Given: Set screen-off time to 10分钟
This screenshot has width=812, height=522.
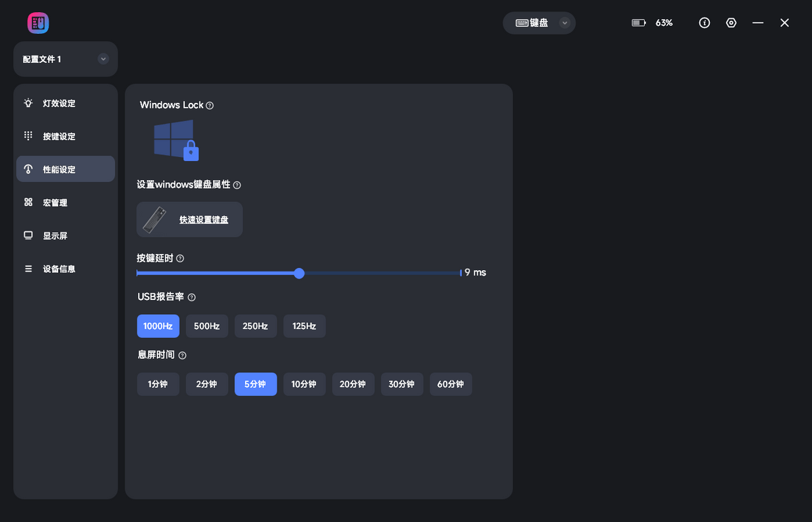Looking at the screenshot, I should (x=304, y=384).
